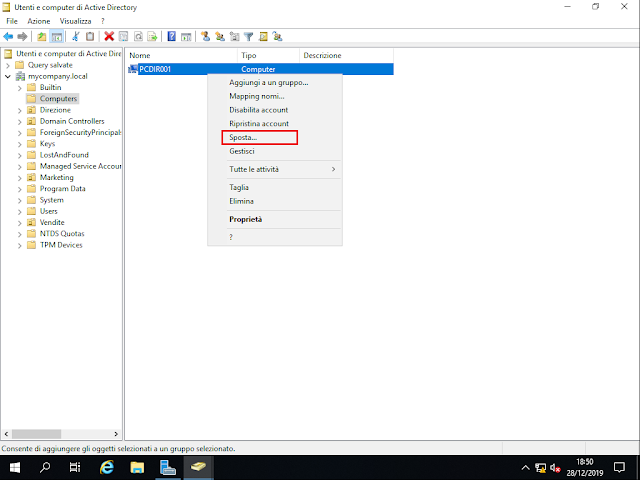
Task: Click the Add to group toolbar icon
Action: (278, 37)
